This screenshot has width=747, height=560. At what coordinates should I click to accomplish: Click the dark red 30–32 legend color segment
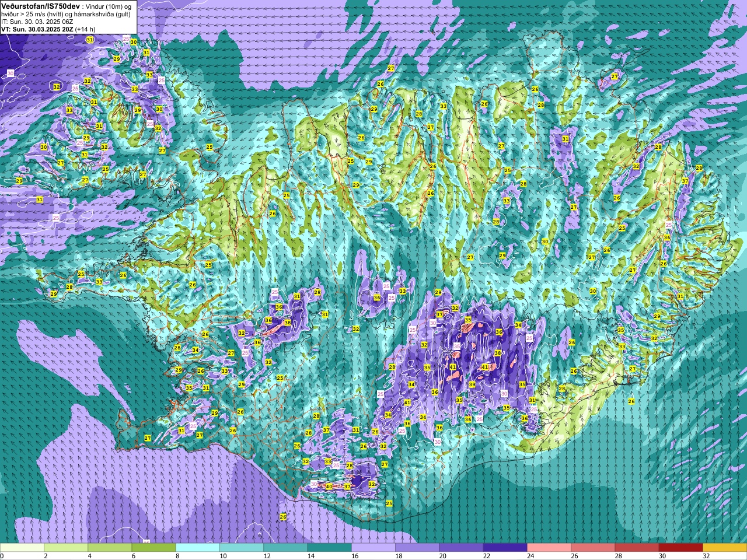(680, 548)
